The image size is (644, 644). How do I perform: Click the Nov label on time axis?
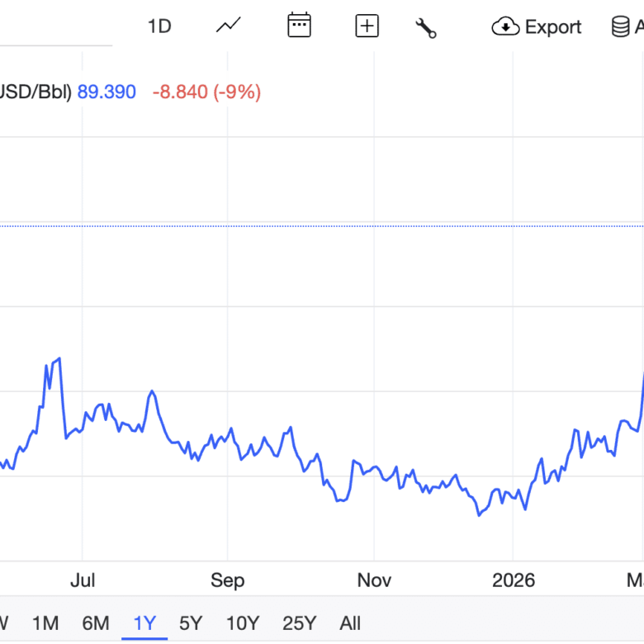374,580
